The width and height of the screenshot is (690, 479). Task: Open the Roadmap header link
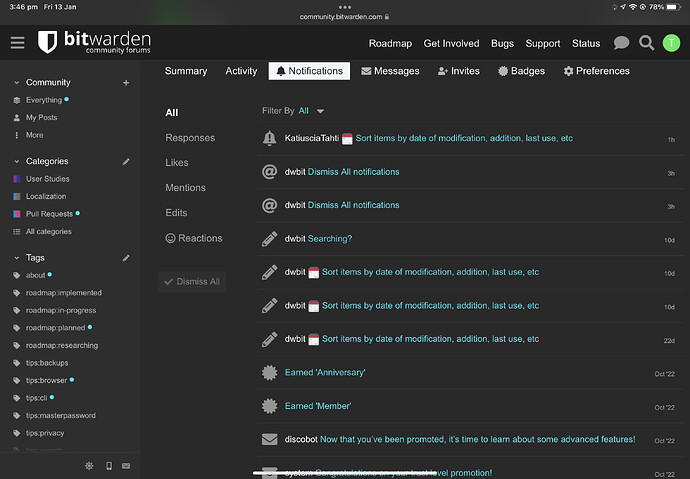[390, 44]
